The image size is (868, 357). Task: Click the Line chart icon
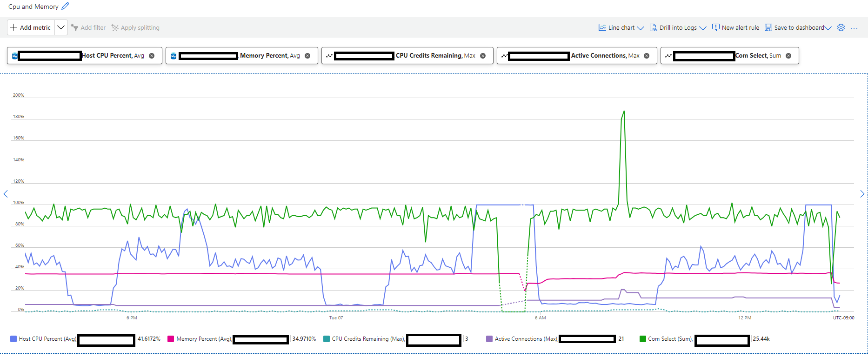602,27
